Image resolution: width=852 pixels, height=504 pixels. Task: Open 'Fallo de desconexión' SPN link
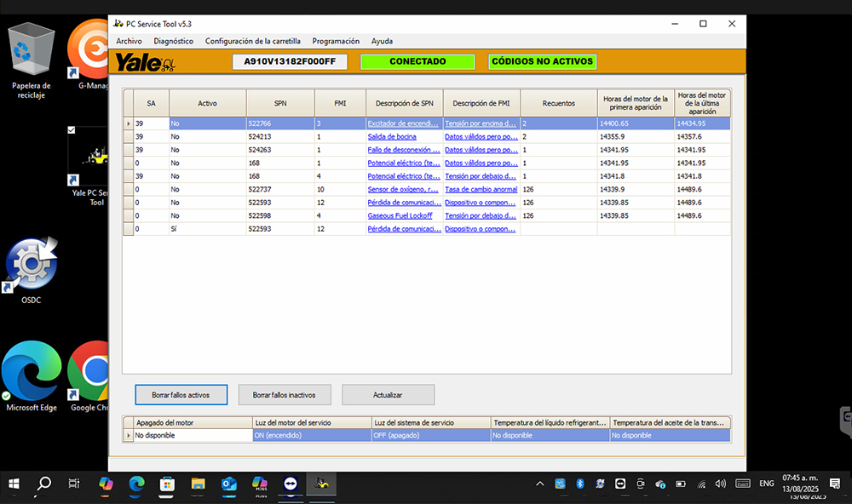pos(404,150)
